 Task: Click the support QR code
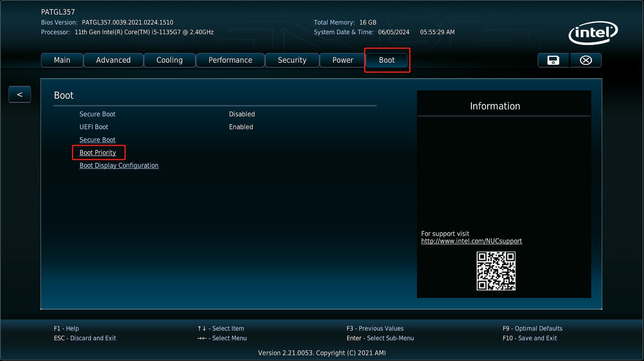coord(496,271)
